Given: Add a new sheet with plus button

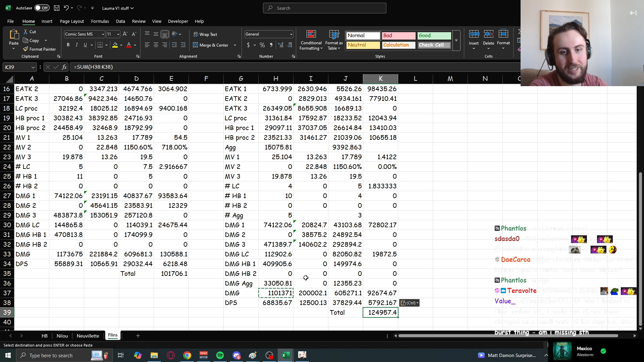Looking at the screenshot, I should [x=138, y=336].
